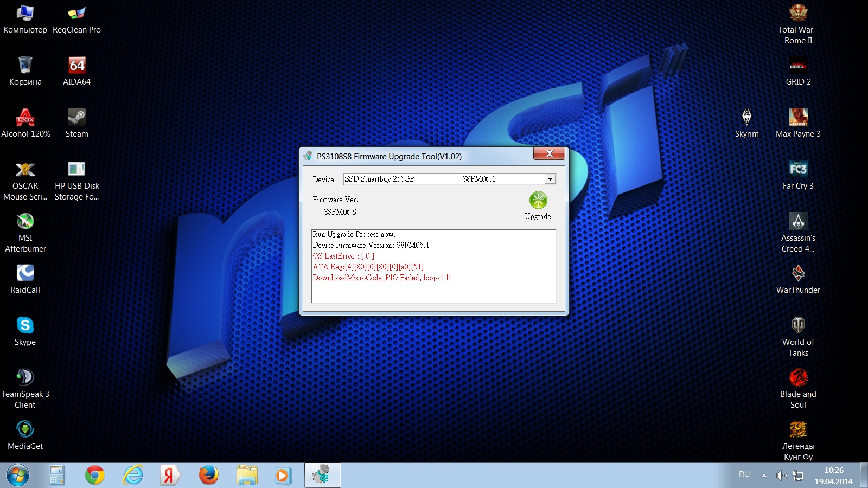Open the Device dropdown arrow
868x488 pixels.
click(550, 179)
